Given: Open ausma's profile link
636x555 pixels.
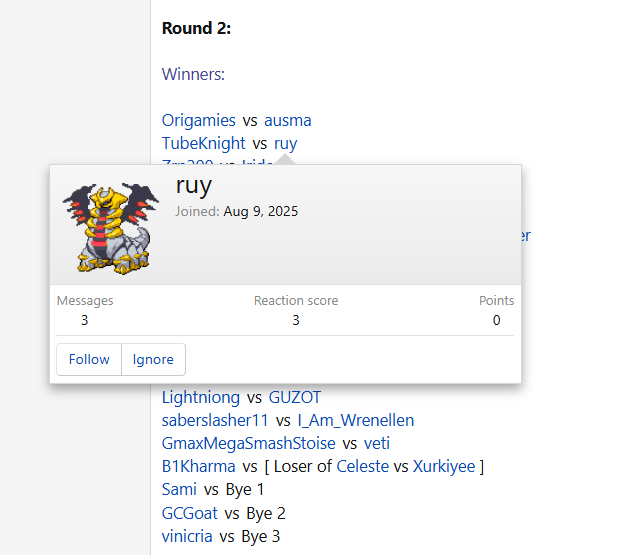Looking at the screenshot, I should pyautogui.click(x=288, y=120).
